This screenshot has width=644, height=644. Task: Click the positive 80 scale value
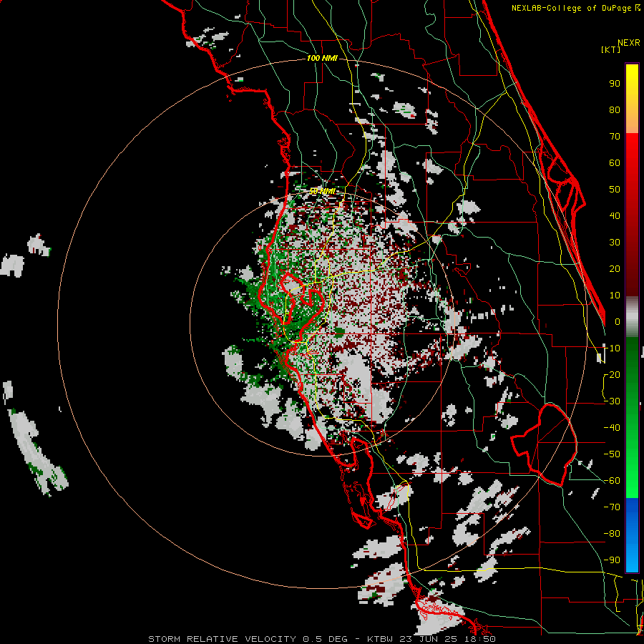tap(615, 109)
